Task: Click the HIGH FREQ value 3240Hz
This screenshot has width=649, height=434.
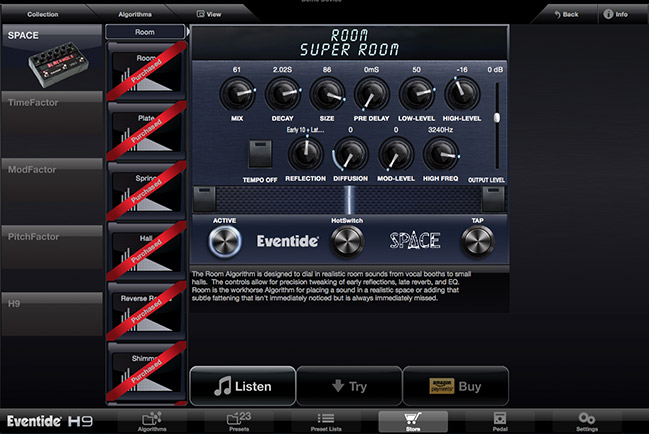Action: [440, 130]
